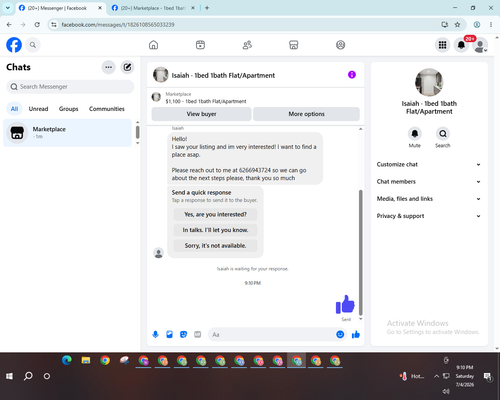Send a voice clip microphone icon
Viewport: 500px width, 400px height.
[155, 334]
